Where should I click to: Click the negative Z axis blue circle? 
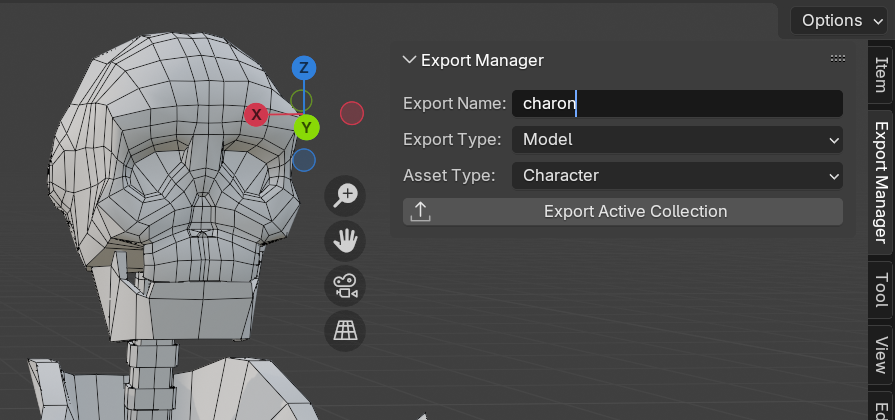[x=304, y=160]
